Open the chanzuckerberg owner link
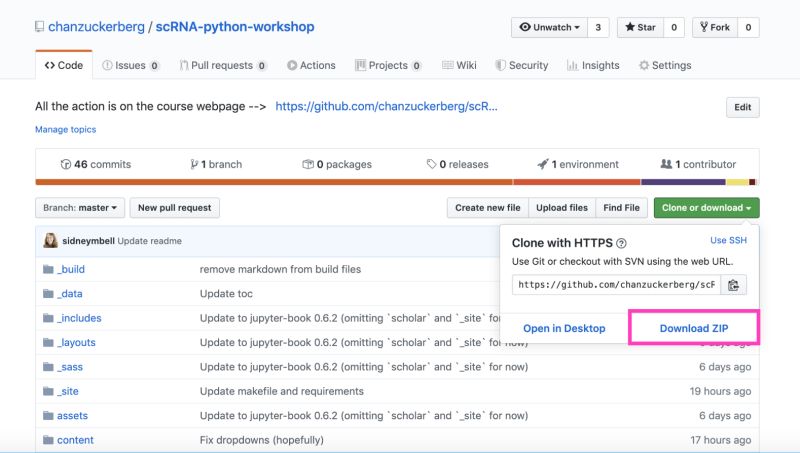 click(x=96, y=27)
